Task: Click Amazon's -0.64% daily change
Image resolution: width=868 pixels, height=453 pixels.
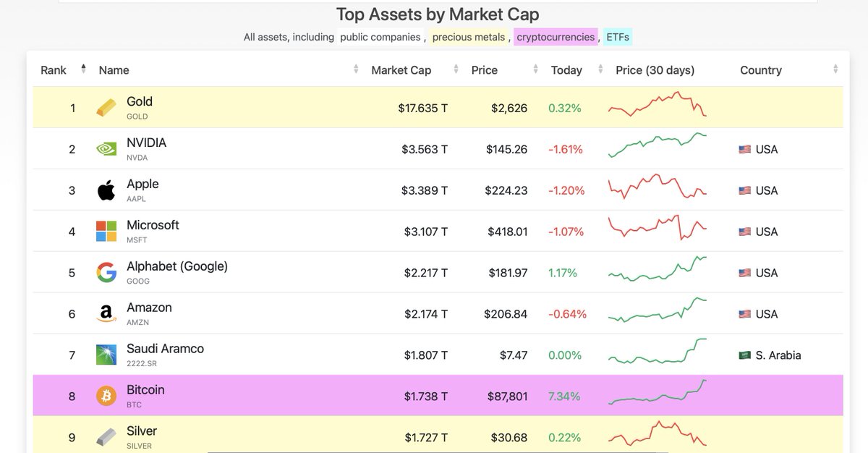Action: 567,314
